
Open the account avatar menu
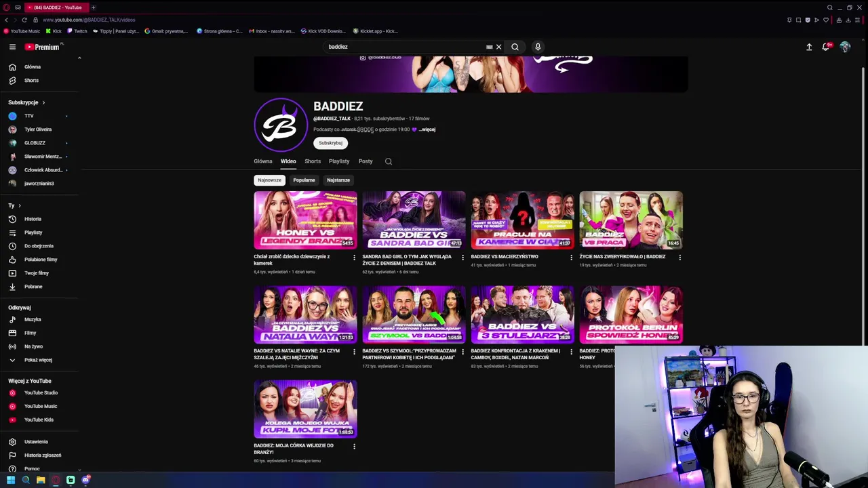(x=845, y=47)
